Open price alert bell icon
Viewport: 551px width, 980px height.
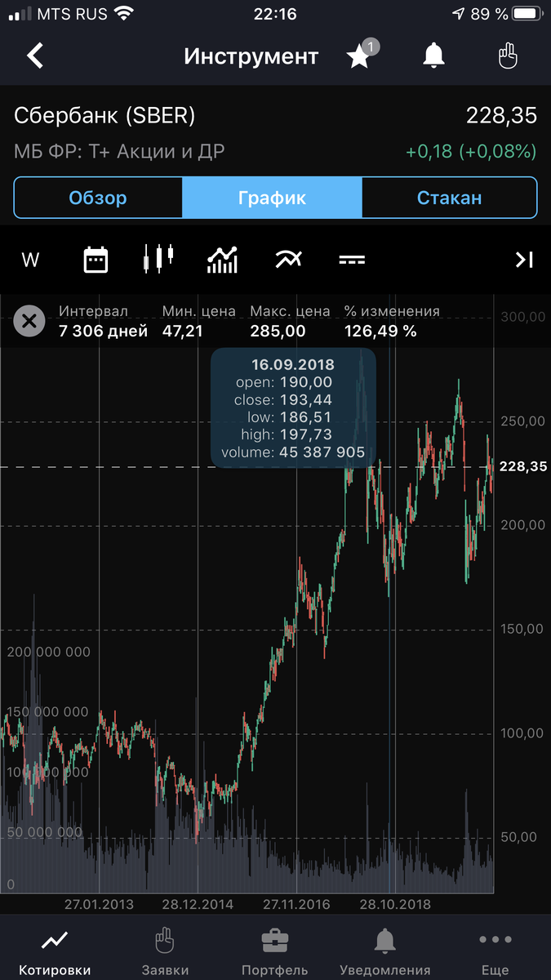pos(433,56)
